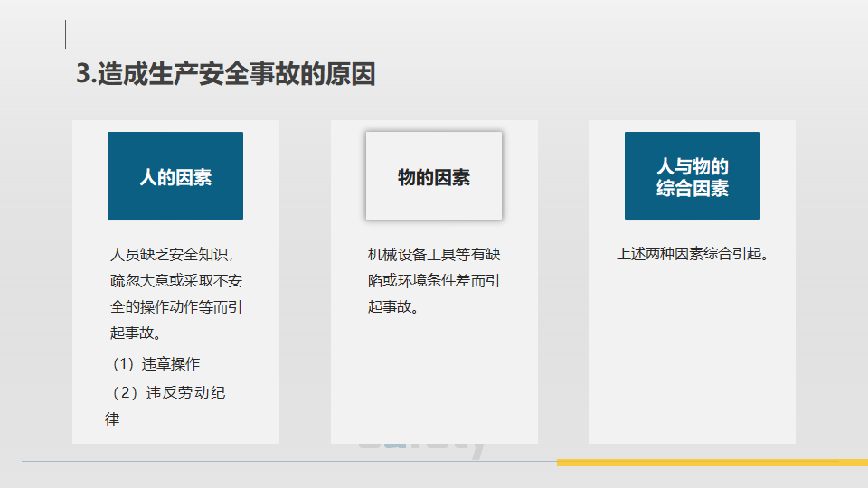Viewport: 868px width, 488px height.
Task: Click the line 疏忽大意或采取不安
Action: (x=175, y=280)
